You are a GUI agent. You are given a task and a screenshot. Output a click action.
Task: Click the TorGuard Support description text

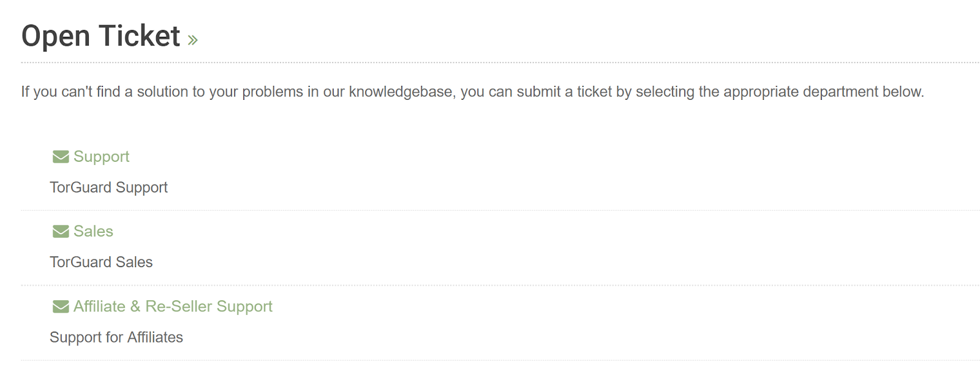click(x=108, y=188)
